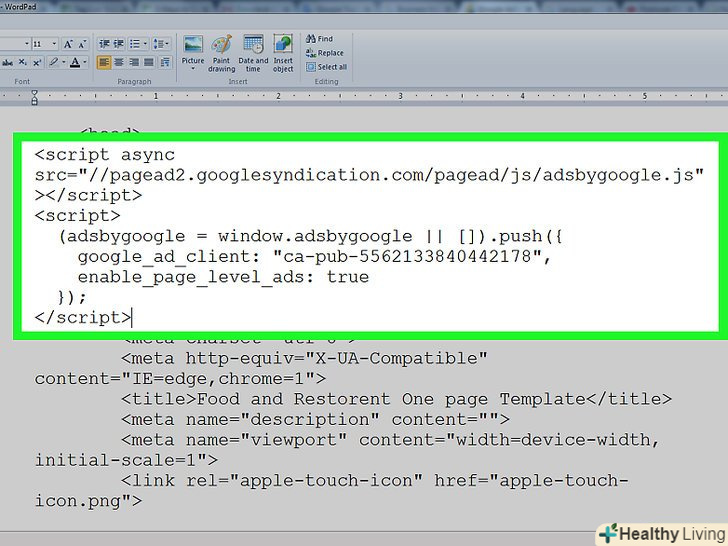Image resolution: width=728 pixels, height=546 pixels.
Task: Open text highlight color dropdown arrow
Action: [x=63, y=62]
